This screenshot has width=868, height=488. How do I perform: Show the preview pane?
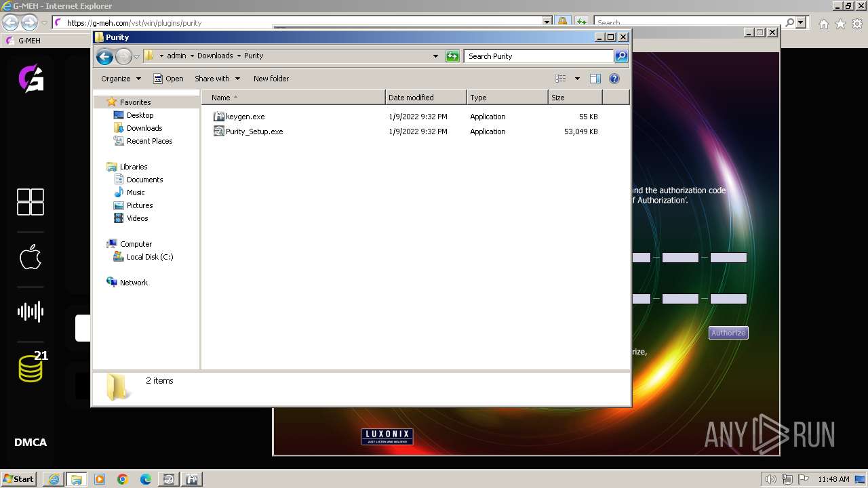[595, 79]
